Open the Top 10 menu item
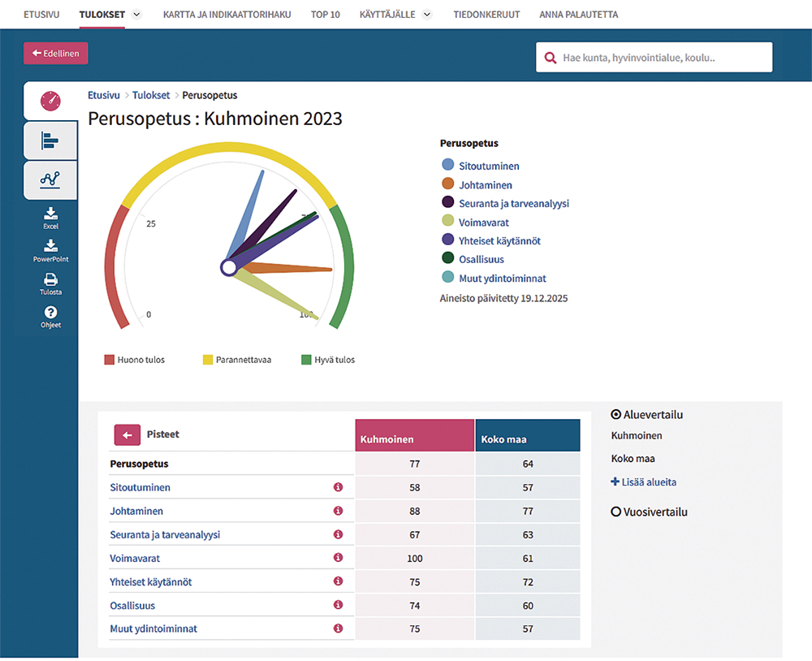Screen dimensions: 812x661 click(x=326, y=15)
